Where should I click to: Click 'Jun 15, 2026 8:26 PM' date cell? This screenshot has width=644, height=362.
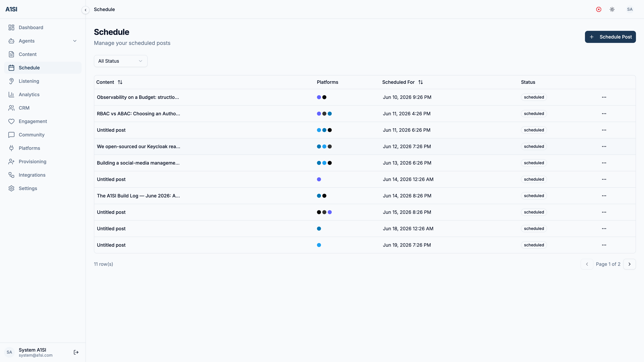pos(407,212)
